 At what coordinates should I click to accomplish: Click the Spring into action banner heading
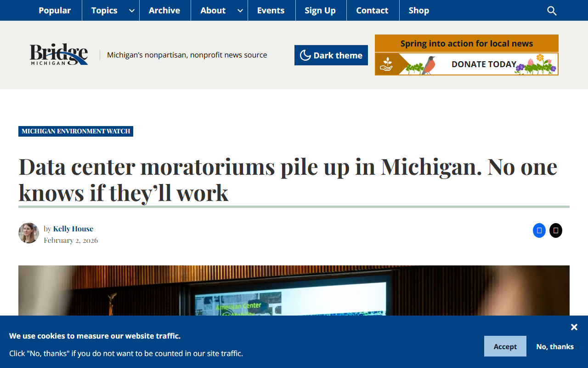coord(467,44)
